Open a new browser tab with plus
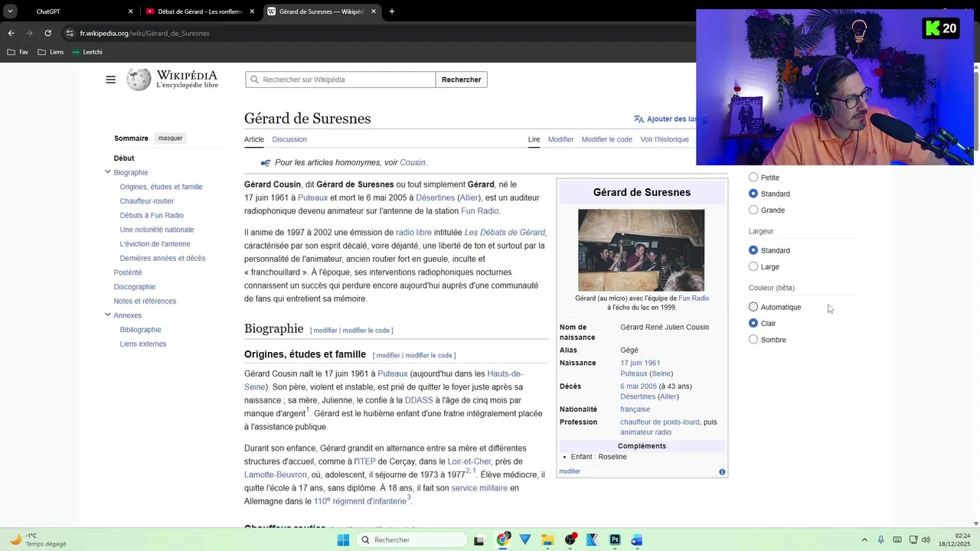Screen dimensions: 980x551 point(392,11)
